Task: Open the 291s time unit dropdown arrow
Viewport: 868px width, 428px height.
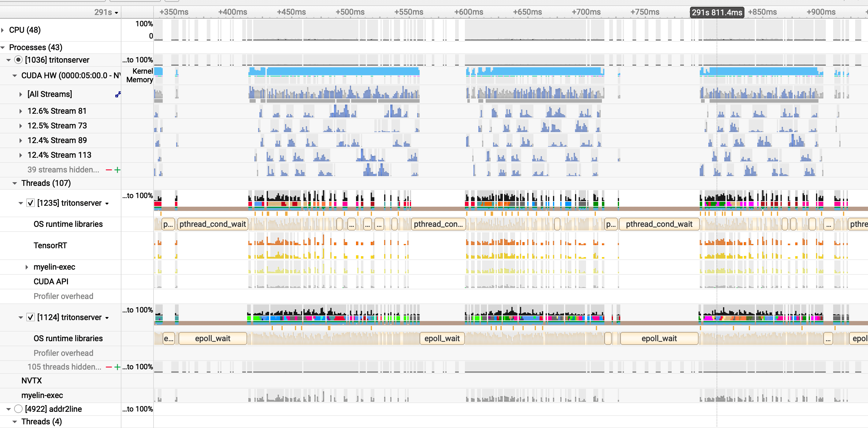Action: 117,13
